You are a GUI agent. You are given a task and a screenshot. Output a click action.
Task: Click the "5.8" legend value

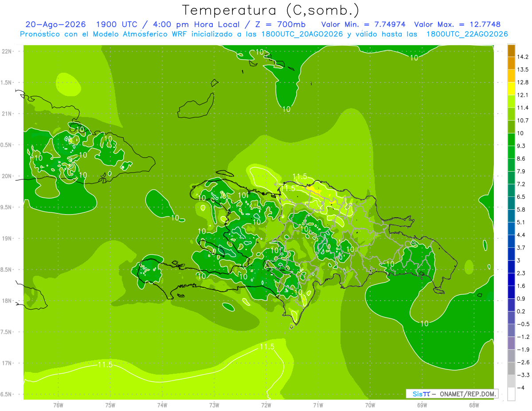coord(521,210)
